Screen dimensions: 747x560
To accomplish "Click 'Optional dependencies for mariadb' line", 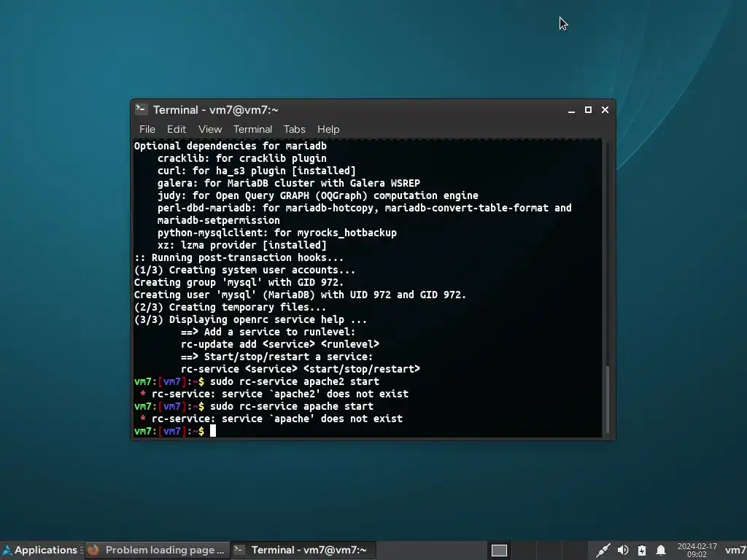I will (x=230, y=146).
